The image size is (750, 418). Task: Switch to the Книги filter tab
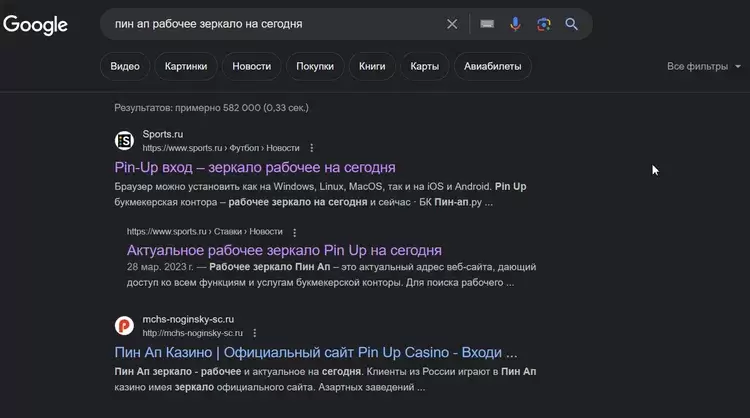coord(372,66)
